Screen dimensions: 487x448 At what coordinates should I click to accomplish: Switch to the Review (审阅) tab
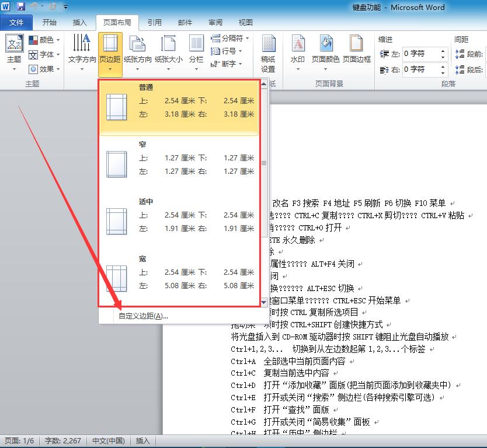point(215,22)
